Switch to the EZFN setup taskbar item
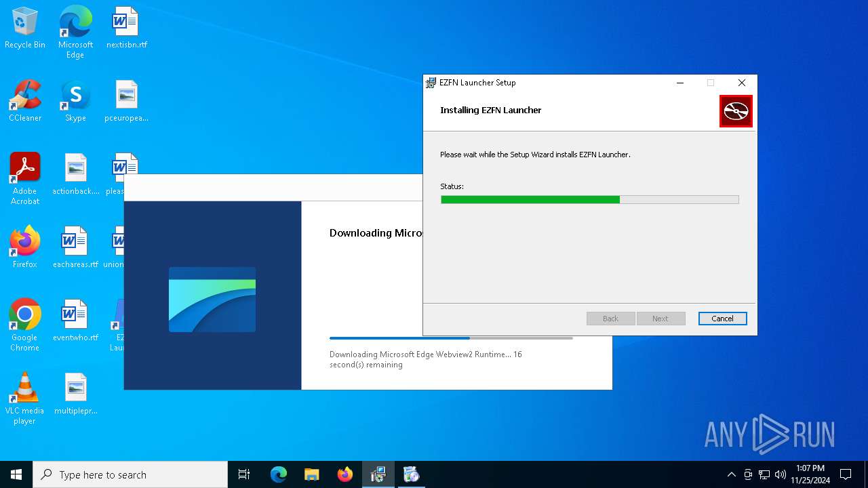Screen dimensions: 868x488 pos(378,474)
